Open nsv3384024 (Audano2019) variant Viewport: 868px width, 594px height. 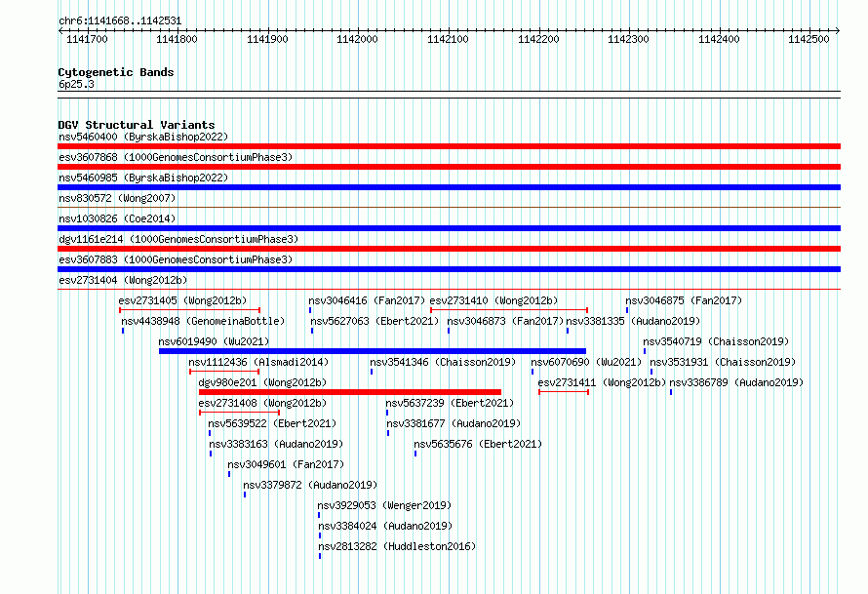385,526
